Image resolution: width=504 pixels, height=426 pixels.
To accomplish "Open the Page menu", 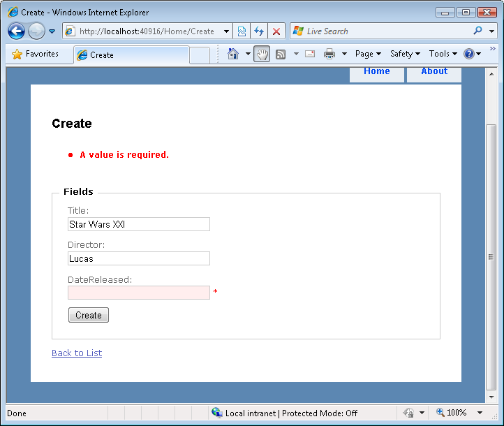I will (368, 54).
